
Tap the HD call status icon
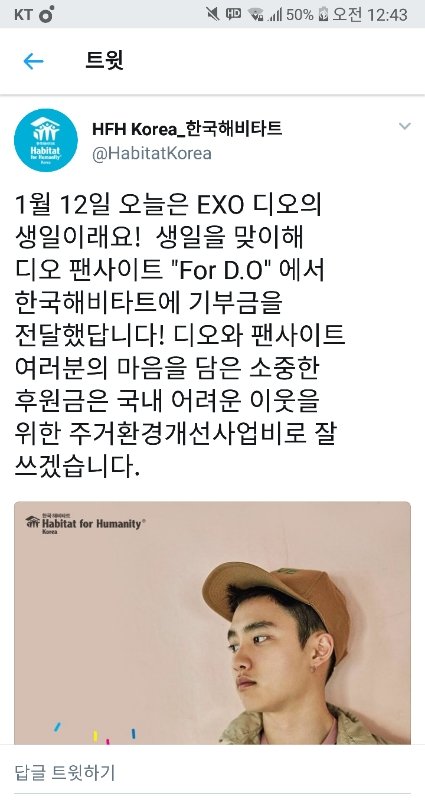pyautogui.click(x=234, y=14)
